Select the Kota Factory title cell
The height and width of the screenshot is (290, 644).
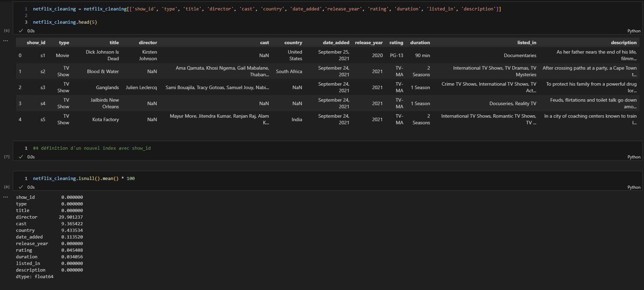click(x=105, y=119)
